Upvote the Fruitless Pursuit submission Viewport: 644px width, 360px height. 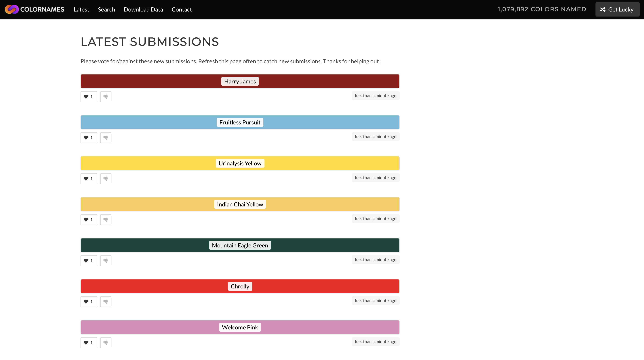click(x=89, y=138)
